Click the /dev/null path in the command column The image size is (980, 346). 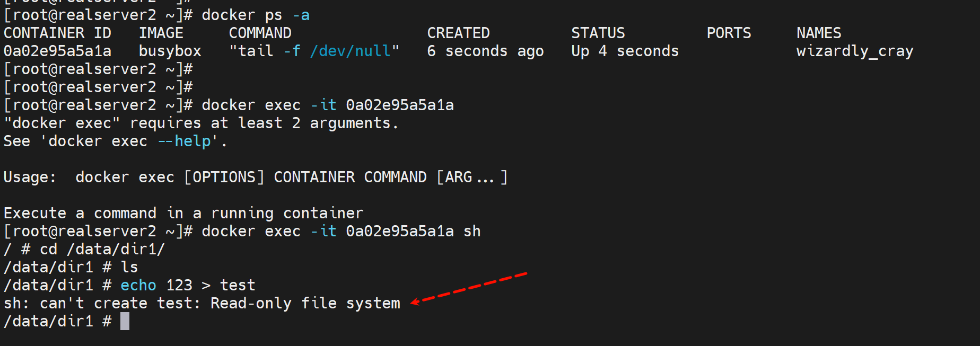click(350, 51)
